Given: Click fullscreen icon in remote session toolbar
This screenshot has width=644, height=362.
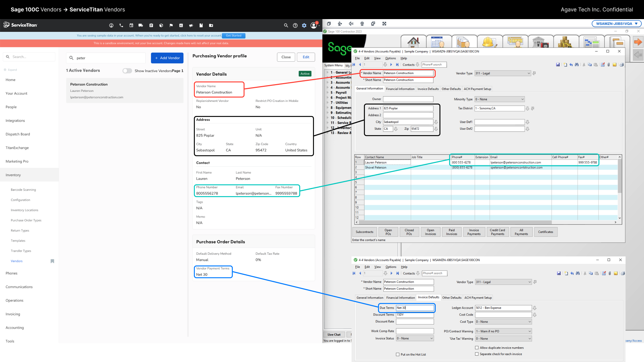Looking at the screenshot, I should 384,23.
